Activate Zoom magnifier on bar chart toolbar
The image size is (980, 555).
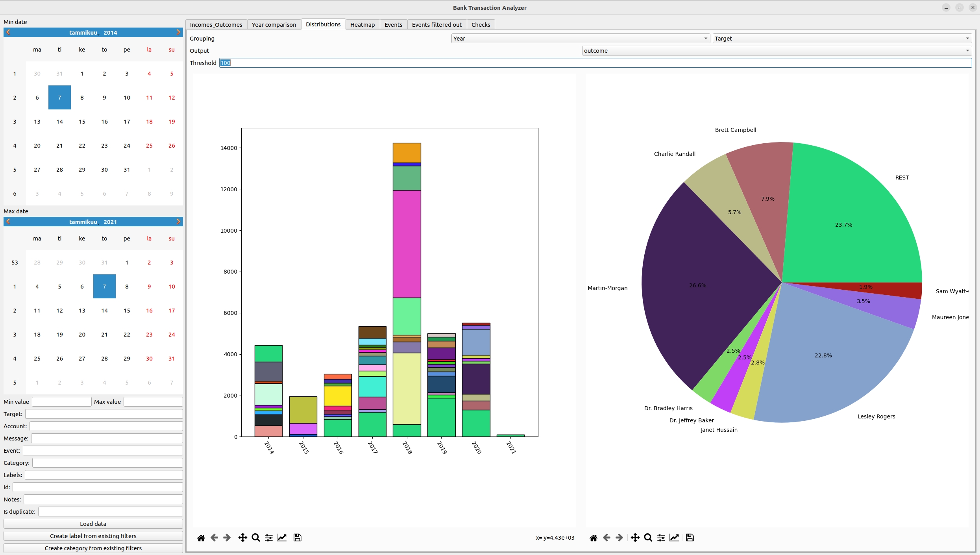click(x=255, y=538)
